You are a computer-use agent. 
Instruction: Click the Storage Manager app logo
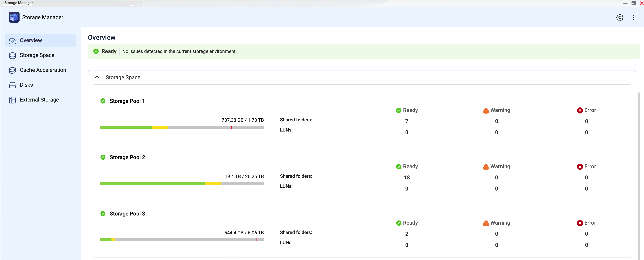[x=14, y=17]
